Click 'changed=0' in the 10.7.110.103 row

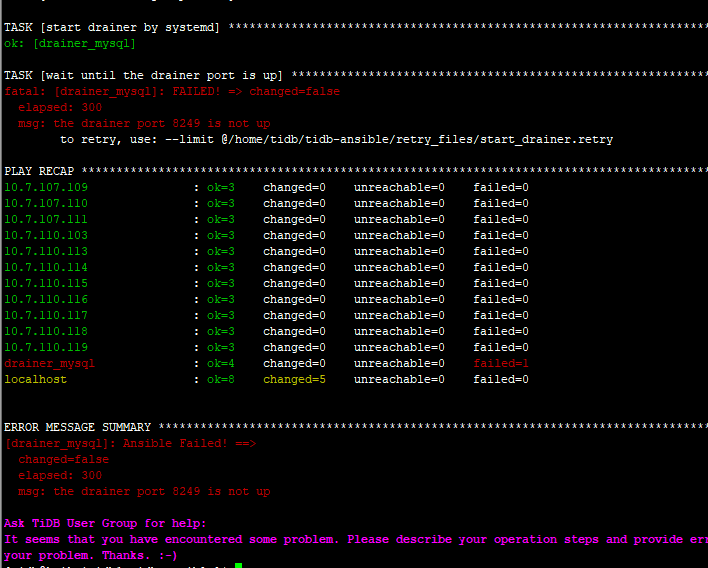coord(294,236)
